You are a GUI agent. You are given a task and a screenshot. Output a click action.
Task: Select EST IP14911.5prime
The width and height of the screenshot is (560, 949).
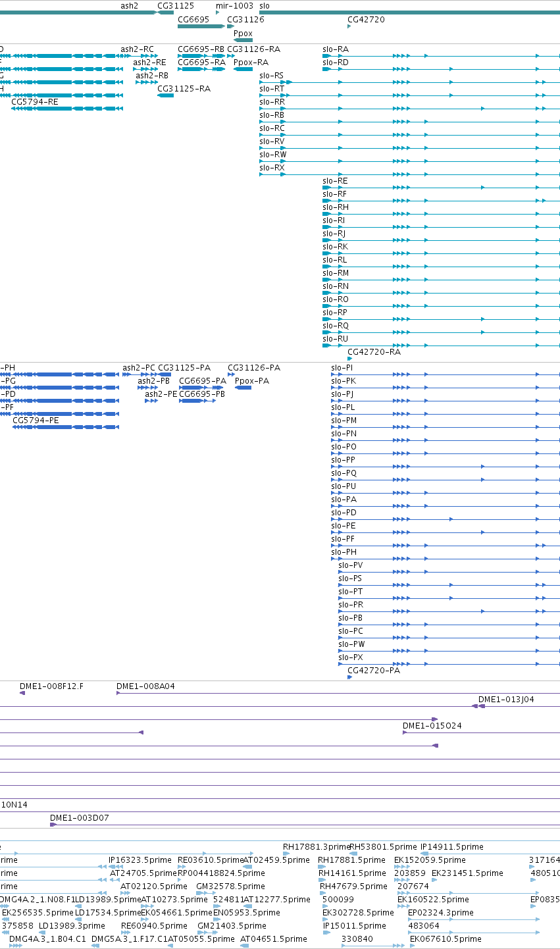[452, 847]
